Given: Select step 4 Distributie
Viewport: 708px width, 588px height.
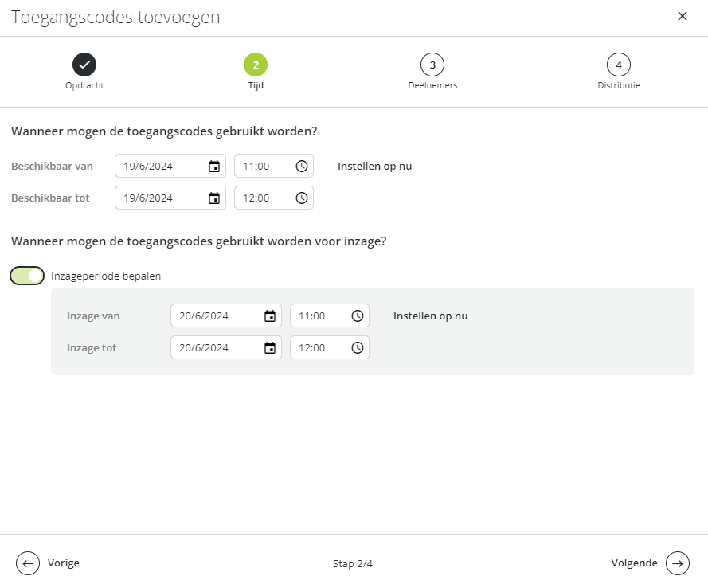Looking at the screenshot, I should click(x=619, y=65).
